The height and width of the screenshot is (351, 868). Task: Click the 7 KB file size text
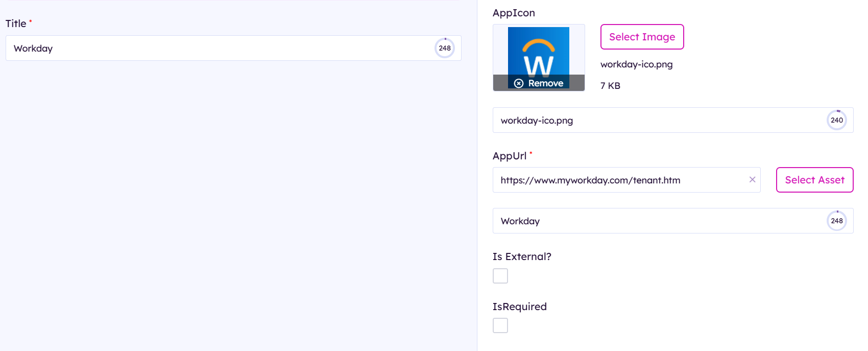[610, 86]
